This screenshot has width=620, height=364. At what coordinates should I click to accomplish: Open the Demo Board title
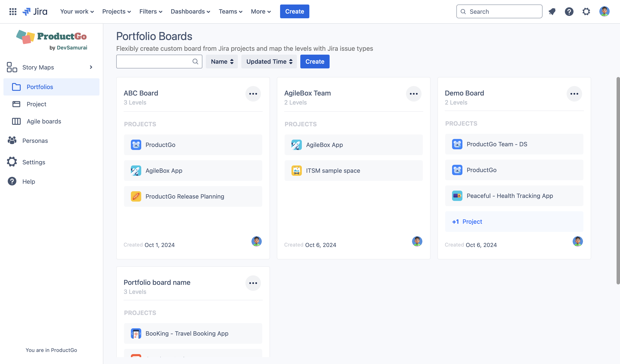pyautogui.click(x=464, y=93)
